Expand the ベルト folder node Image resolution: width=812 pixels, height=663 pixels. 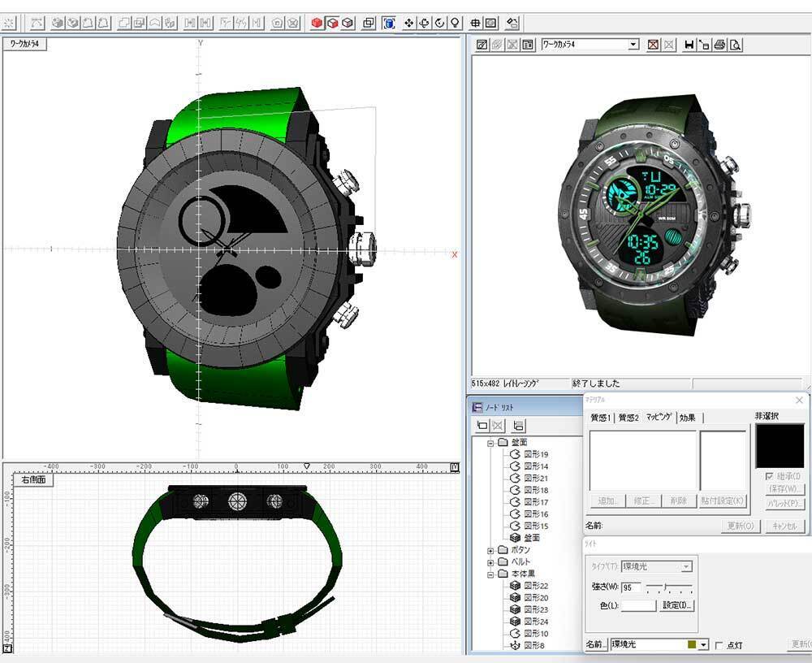pos(490,562)
